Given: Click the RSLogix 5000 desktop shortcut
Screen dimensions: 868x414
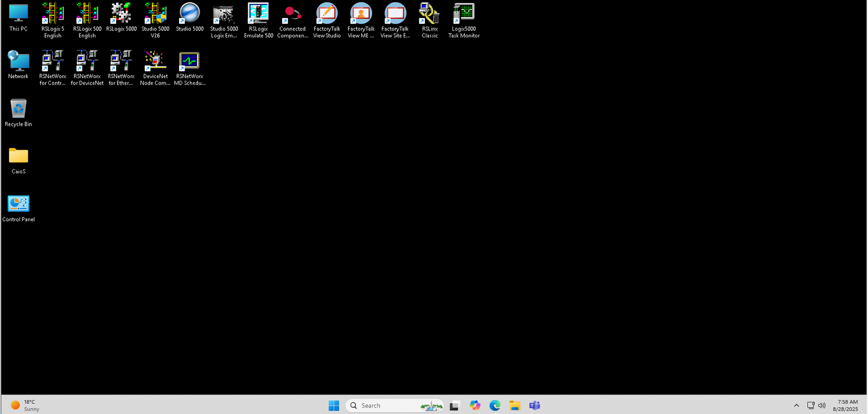Looking at the screenshot, I should pos(121,18).
